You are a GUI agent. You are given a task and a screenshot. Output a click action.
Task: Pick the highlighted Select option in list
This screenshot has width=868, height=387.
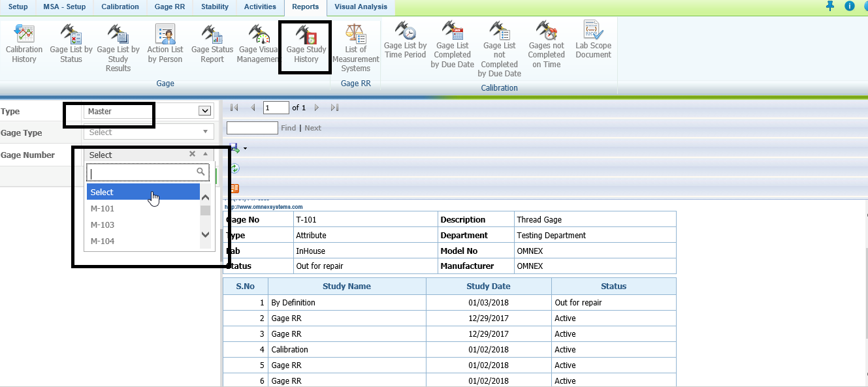(143, 192)
